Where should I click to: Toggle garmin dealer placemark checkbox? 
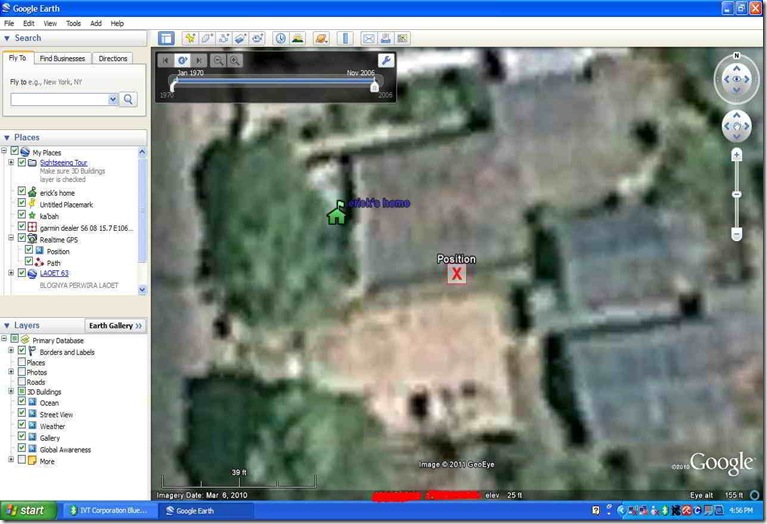[22, 226]
